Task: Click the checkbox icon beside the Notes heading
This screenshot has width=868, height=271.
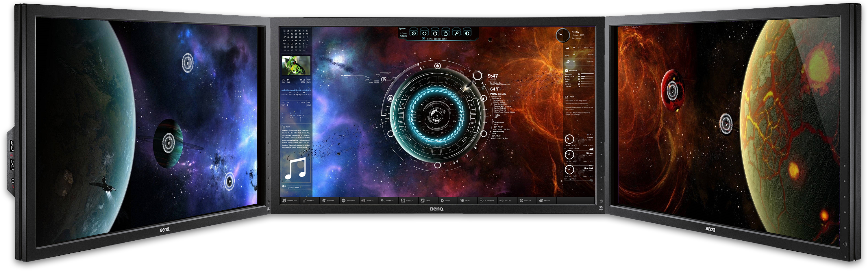Action: pos(567,96)
